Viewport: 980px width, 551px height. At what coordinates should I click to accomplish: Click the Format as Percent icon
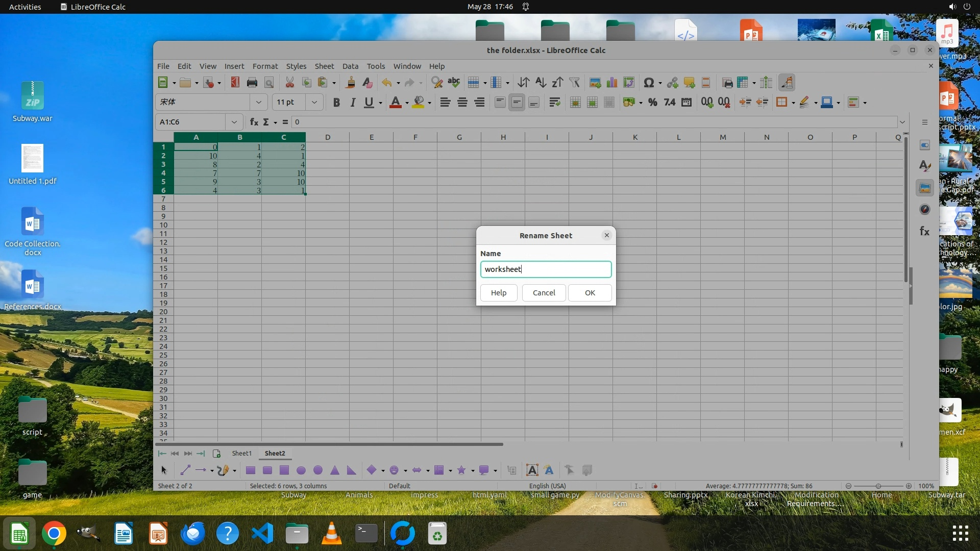[x=652, y=103]
